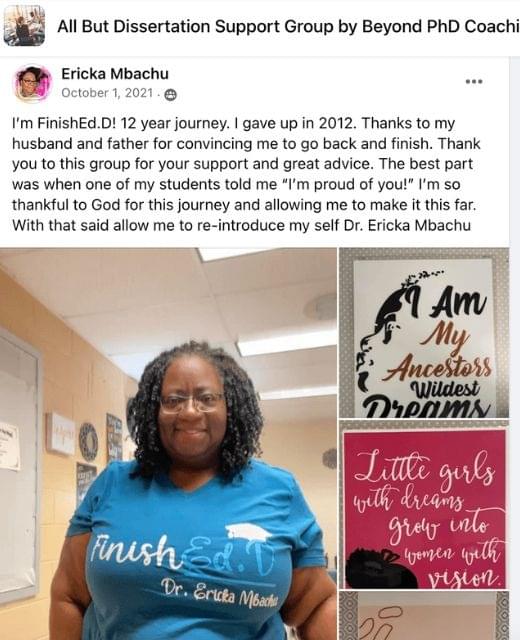
Task: Click the graduation cap graphic on the shirt
Action: (246, 532)
